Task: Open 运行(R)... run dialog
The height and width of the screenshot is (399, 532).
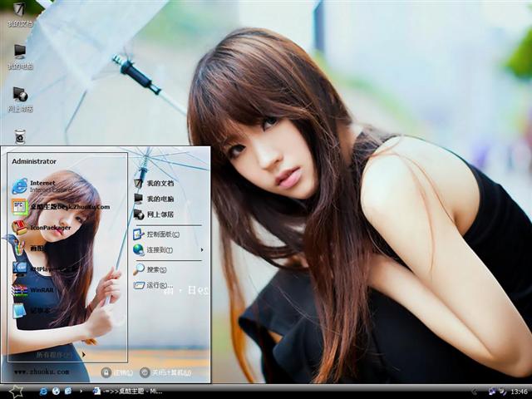Action: (x=153, y=285)
